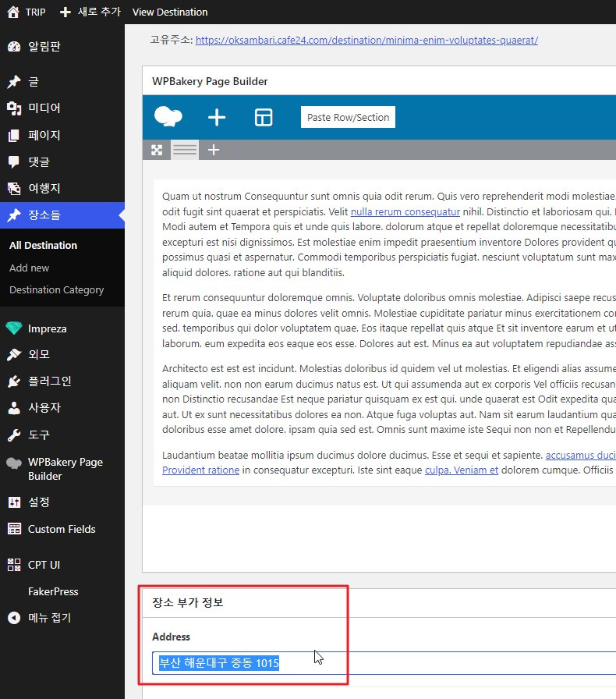This screenshot has width=616, height=699.
Task: Click the 설정 settings sliders icon
Action: click(14, 502)
